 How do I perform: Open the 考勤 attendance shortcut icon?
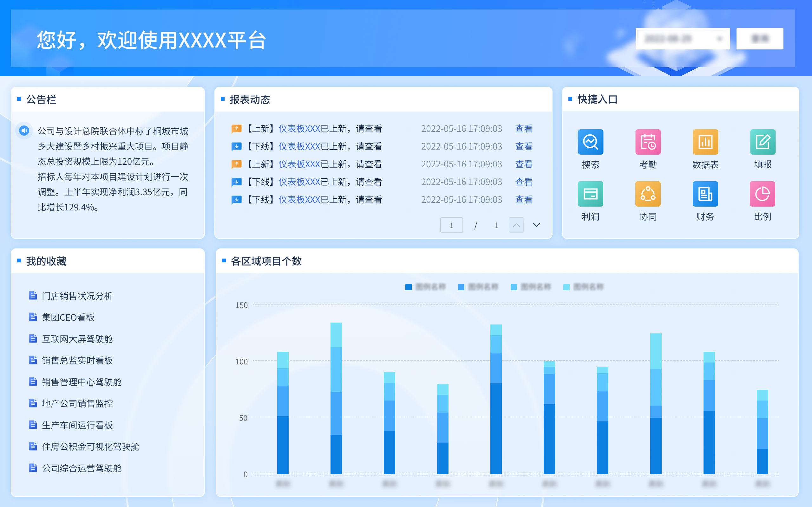click(x=648, y=142)
